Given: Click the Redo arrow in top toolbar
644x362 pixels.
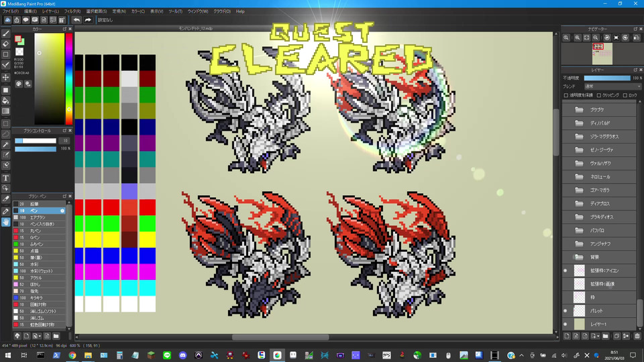Looking at the screenshot, I should pos(88,20).
